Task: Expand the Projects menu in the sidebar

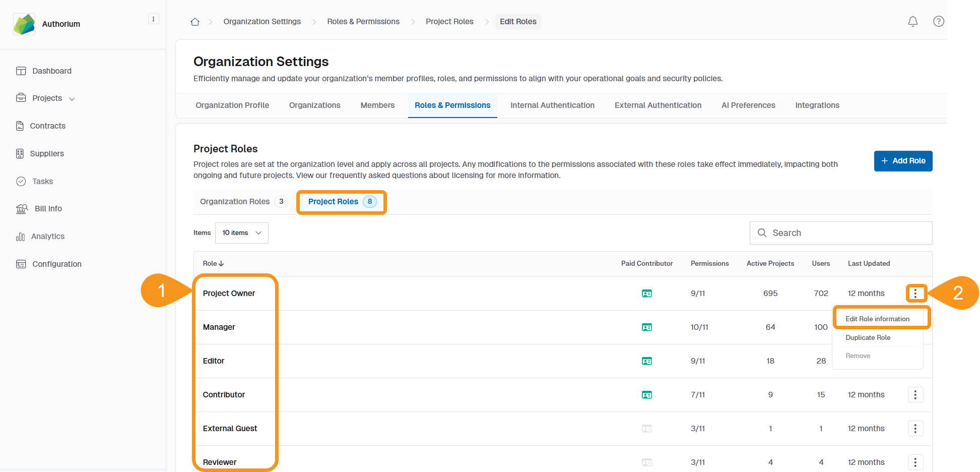Action: (71, 98)
